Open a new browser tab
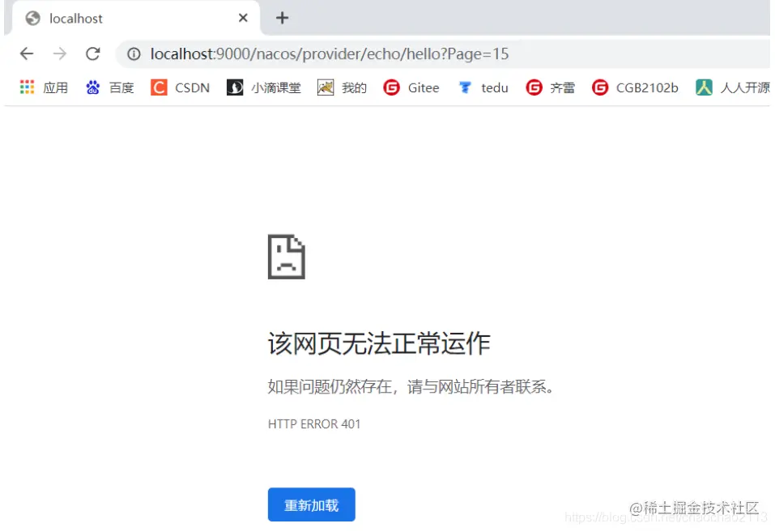Screen dimensions: 775x532 [281, 18]
